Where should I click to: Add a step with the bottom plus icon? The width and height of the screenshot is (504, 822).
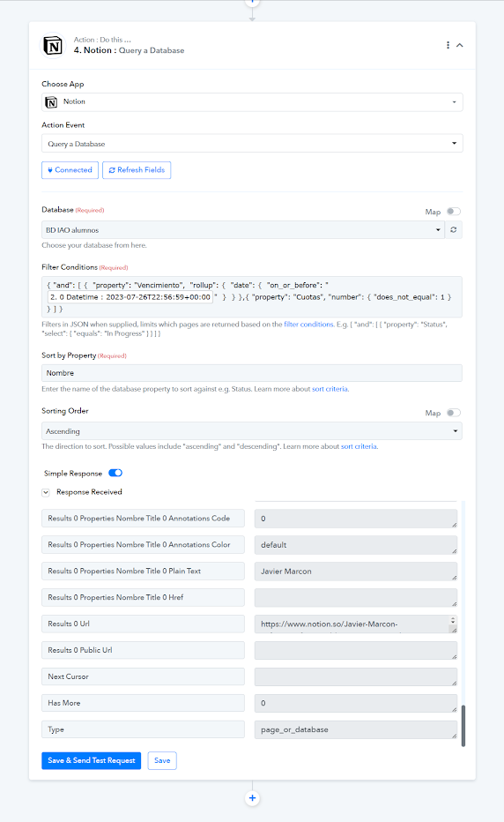pyautogui.click(x=252, y=798)
